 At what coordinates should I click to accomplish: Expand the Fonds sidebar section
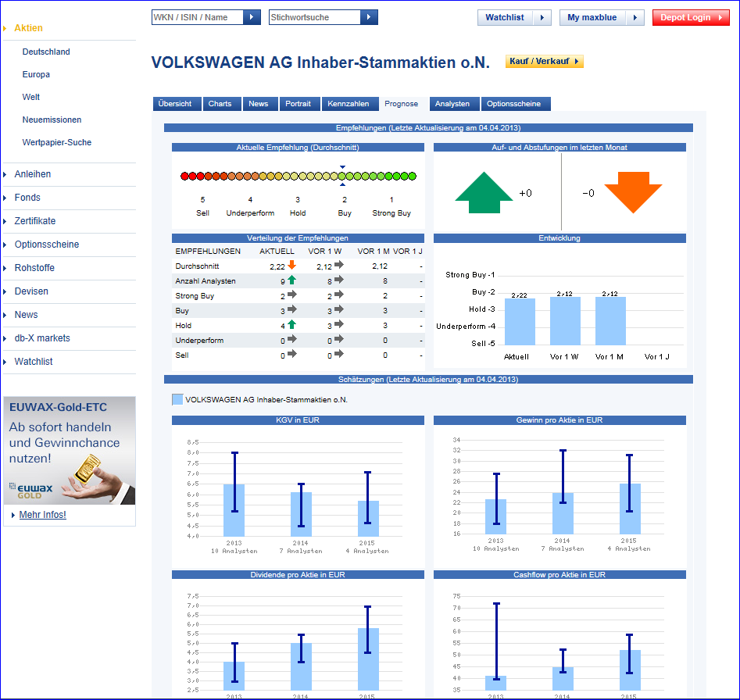(x=27, y=198)
